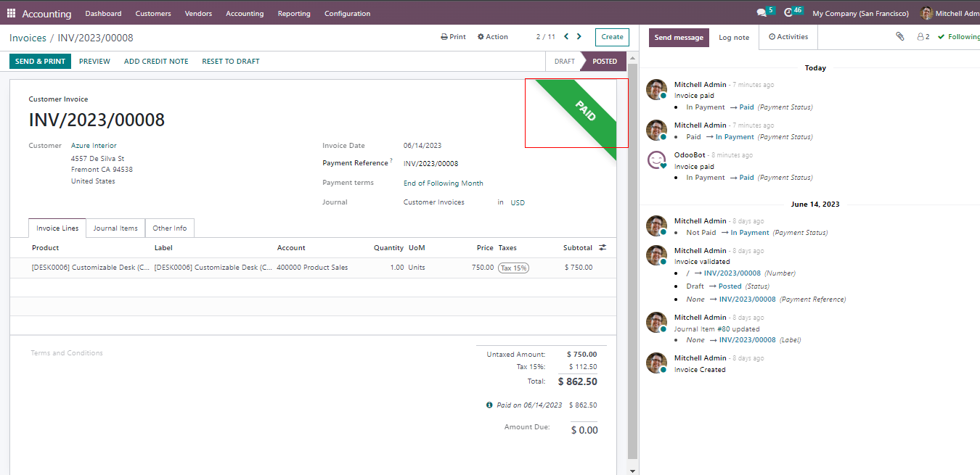This screenshot has height=475, width=980.
Task: Expand the Reporting menu
Action: tap(294, 13)
